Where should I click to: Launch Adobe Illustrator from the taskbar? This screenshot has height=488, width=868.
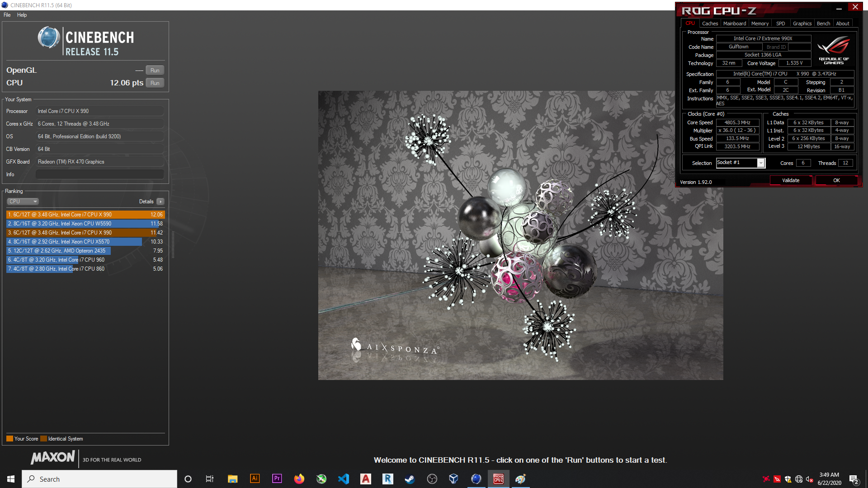point(255,479)
